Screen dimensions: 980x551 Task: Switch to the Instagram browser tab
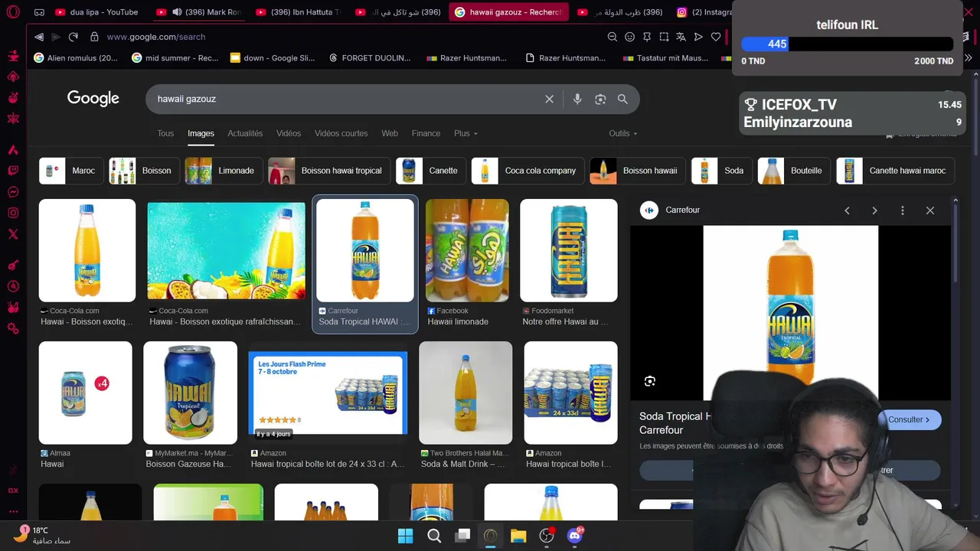coord(703,12)
